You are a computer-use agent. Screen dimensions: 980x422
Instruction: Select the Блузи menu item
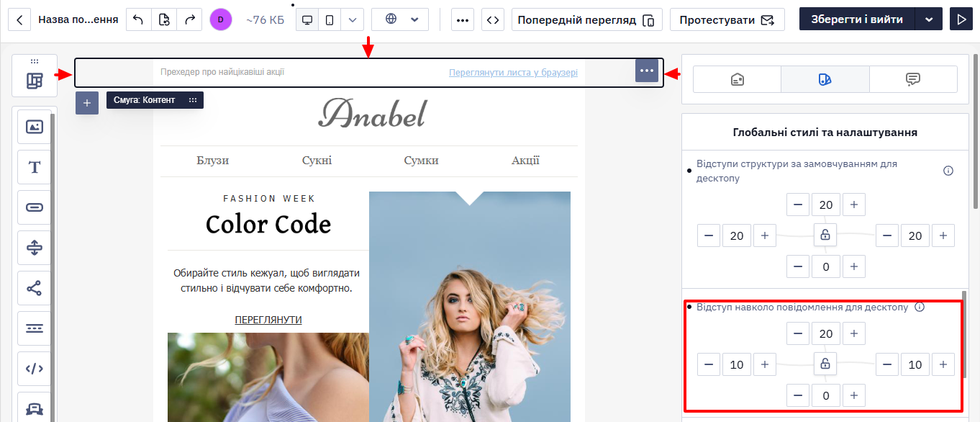click(x=212, y=161)
